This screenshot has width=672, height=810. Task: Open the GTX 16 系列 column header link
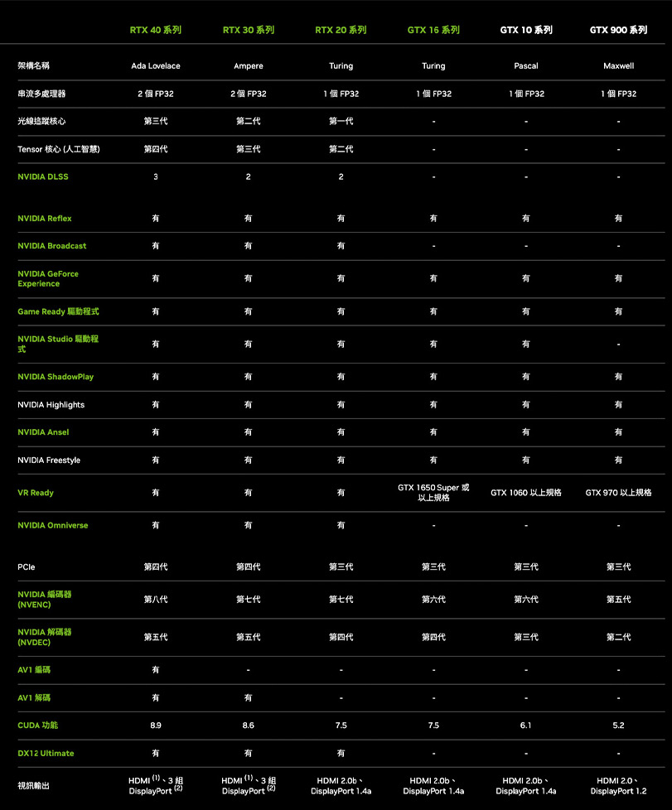click(433, 30)
